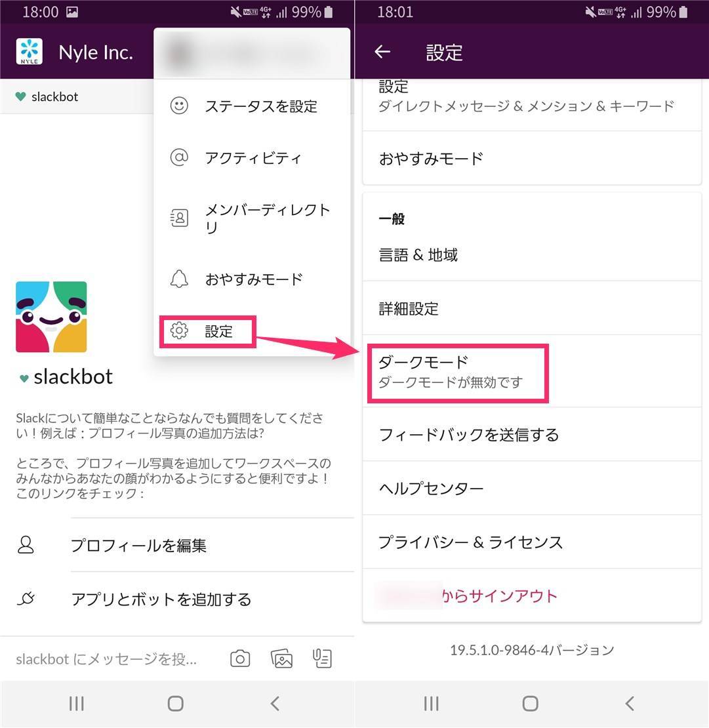Click the bell icon beside おやすみモード in the menu

tap(179, 279)
